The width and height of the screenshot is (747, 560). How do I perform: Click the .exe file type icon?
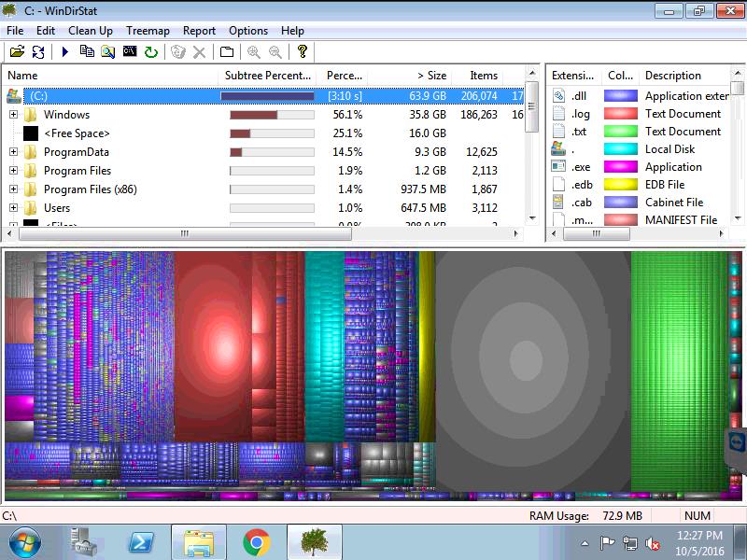558,167
